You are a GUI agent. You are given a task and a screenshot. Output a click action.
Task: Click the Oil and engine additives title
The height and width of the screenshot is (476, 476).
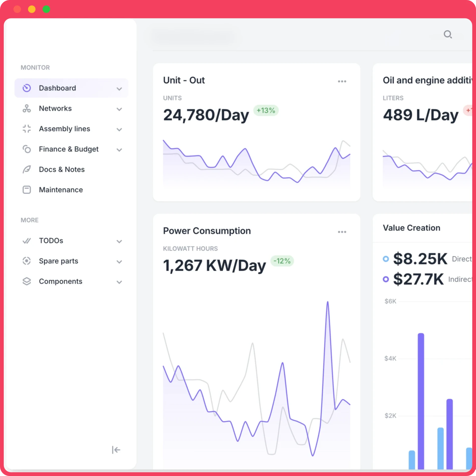pyautogui.click(x=427, y=80)
